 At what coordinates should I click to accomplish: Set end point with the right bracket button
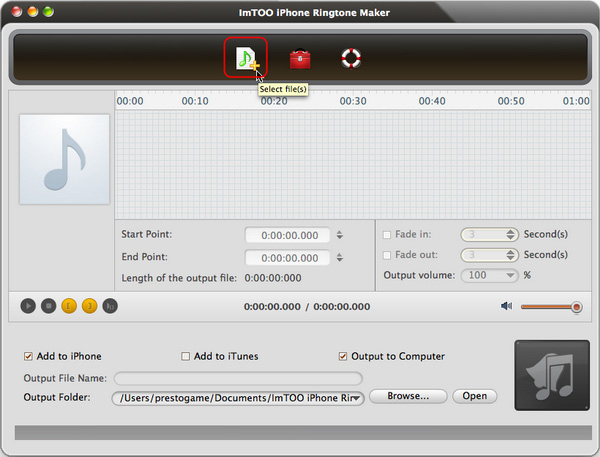click(x=90, y=306)
